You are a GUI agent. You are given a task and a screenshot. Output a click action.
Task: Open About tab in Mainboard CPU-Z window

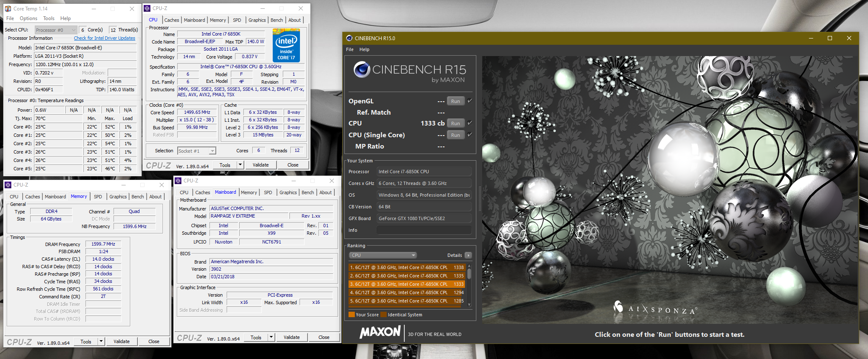pos(325,192)
